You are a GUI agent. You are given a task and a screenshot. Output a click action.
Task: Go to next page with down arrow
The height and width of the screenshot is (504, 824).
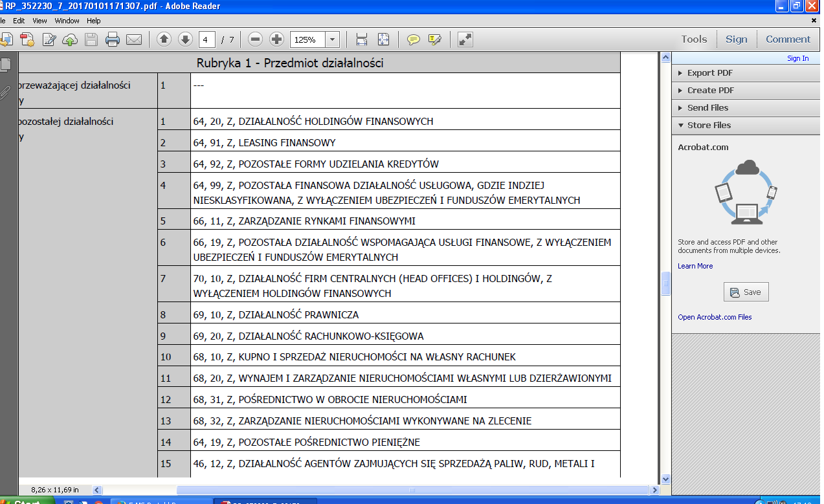185,39
